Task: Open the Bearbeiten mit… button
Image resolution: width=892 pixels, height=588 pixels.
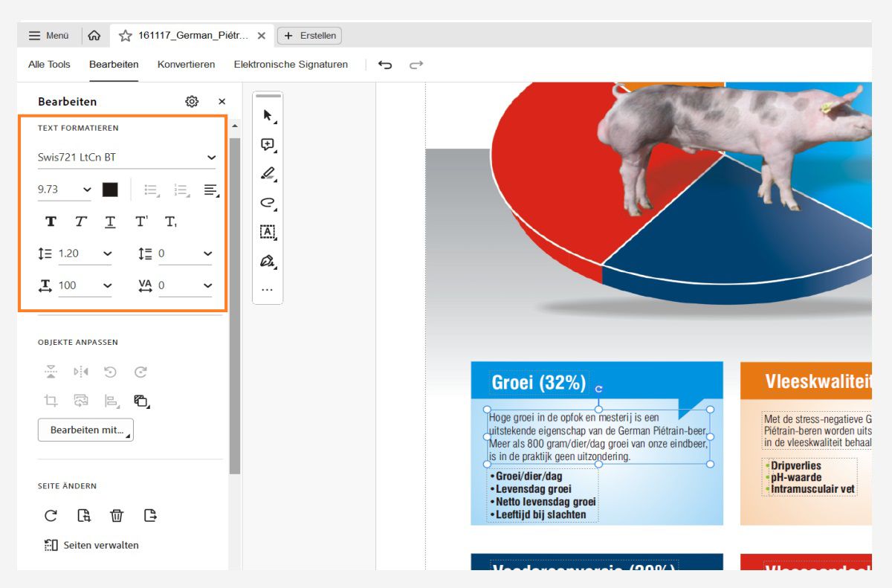Action: [x=85, y=430]
